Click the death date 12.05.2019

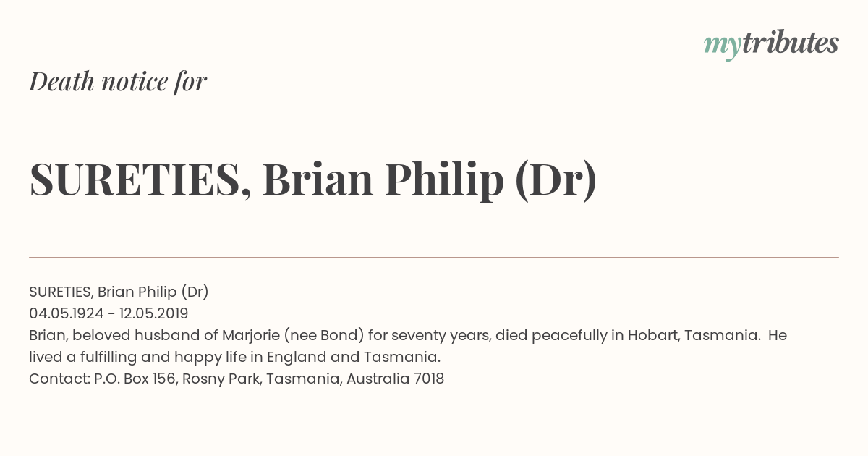point(154,313)
